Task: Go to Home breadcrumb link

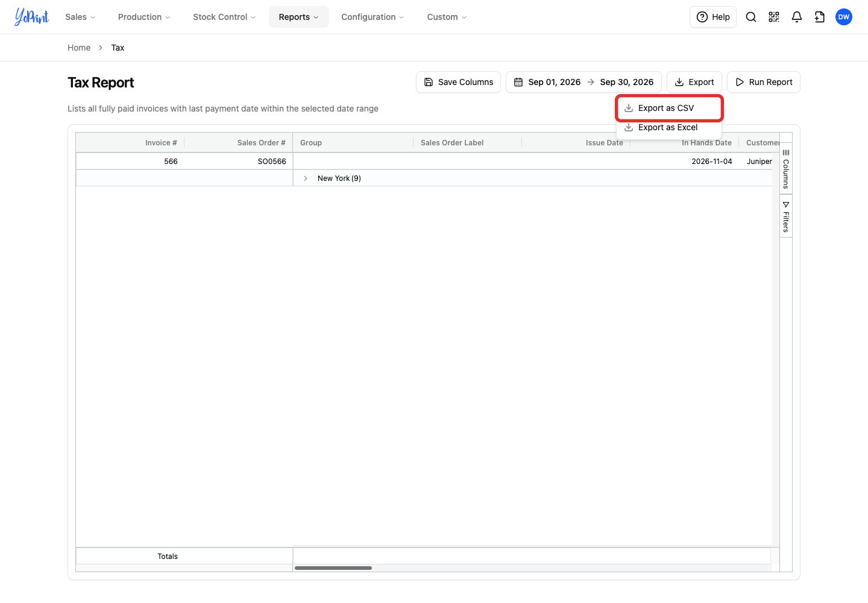Action: click(x=79, y=48)
